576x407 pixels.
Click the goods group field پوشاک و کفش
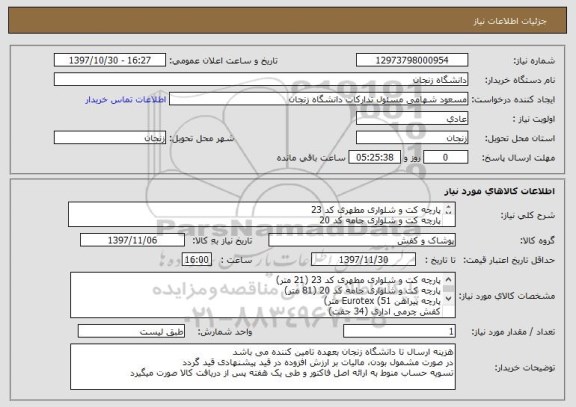pos(362,241)
